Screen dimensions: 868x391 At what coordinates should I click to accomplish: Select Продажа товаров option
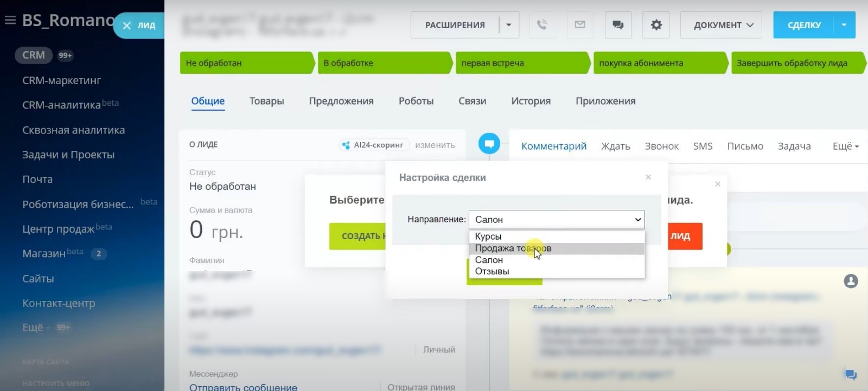click(557, 248)
